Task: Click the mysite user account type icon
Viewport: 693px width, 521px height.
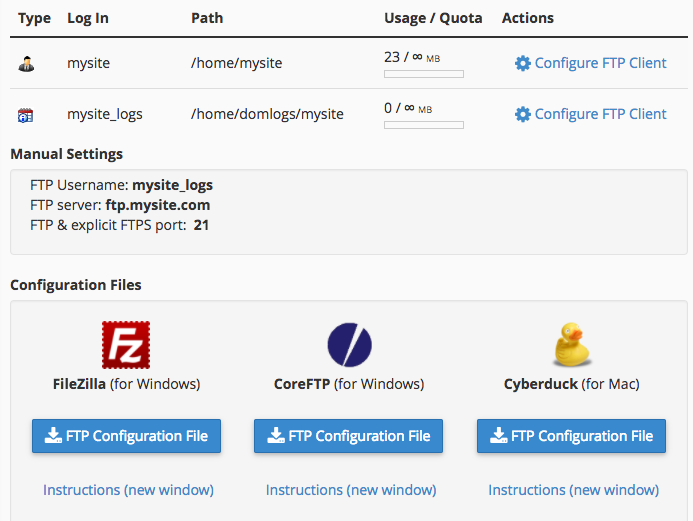Action: (26, 64)
